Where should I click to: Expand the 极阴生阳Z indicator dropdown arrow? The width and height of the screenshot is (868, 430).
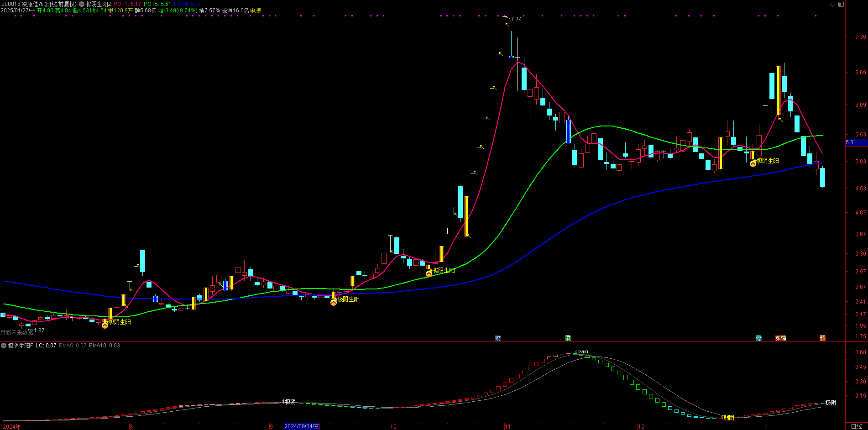tap(82, 4)
